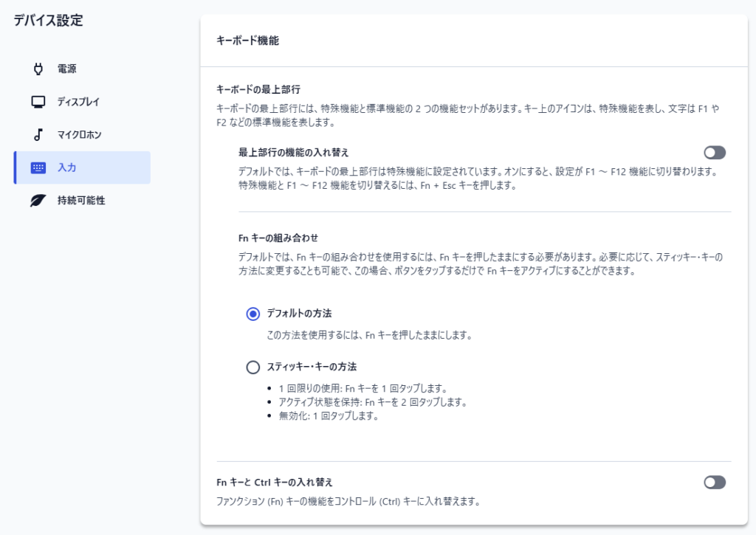Click the デバイス設定 page title

tap(48, 21)
